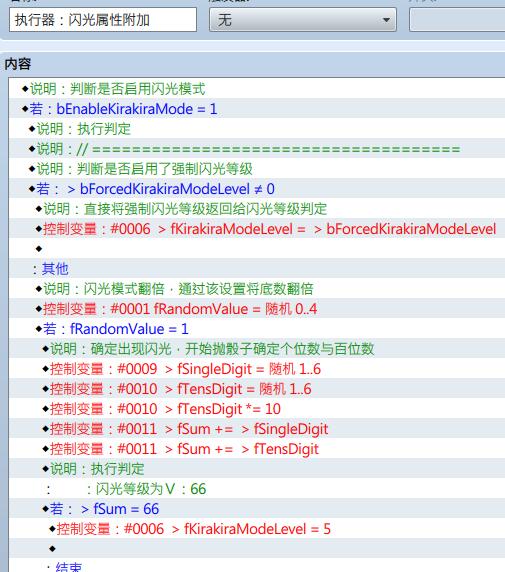Image resolution: width=505 pixels, height=572 pixels.
Task: Select comment '闪光模式翻倍·通过该设置将底数翻倍'
Action: point(257,289)
